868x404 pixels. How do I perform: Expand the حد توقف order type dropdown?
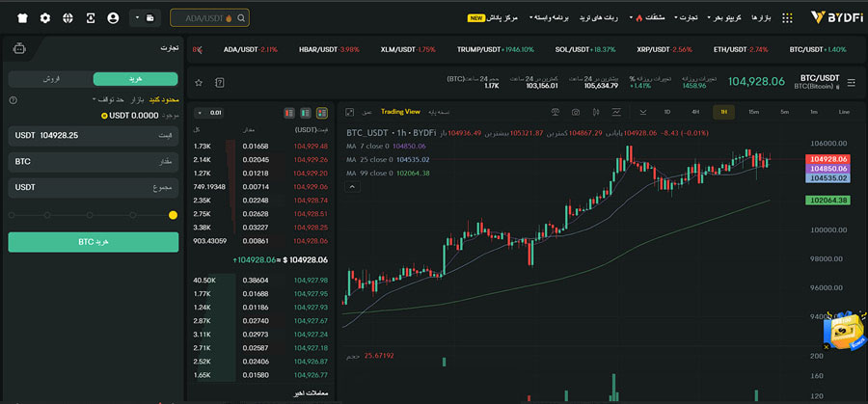[x=109, y=99]
